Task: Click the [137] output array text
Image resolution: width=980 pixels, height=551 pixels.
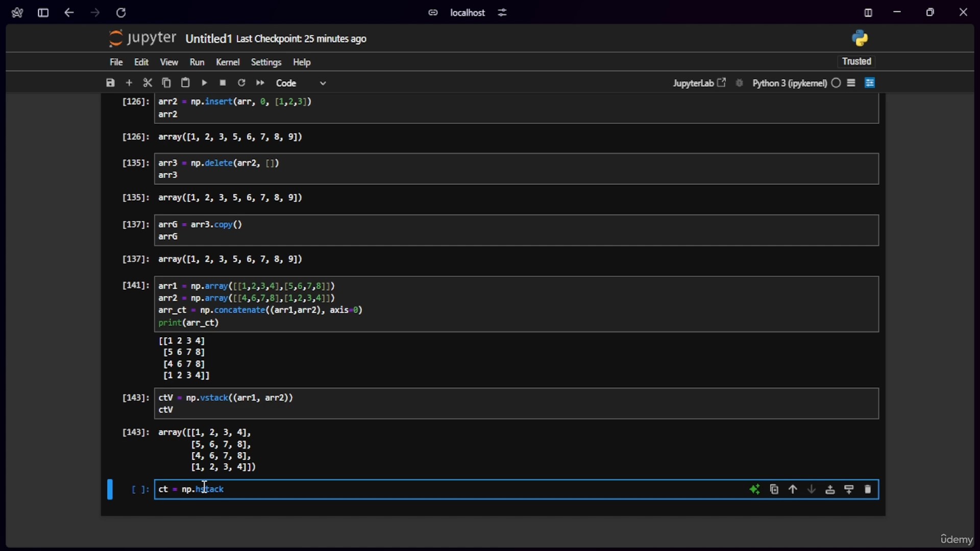Action: pos(231,260)
